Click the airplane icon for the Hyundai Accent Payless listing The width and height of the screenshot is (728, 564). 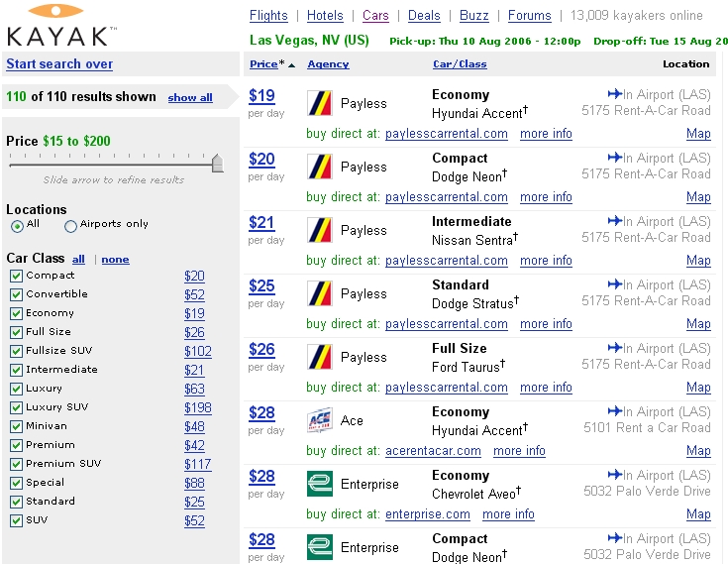click(614, 95)
